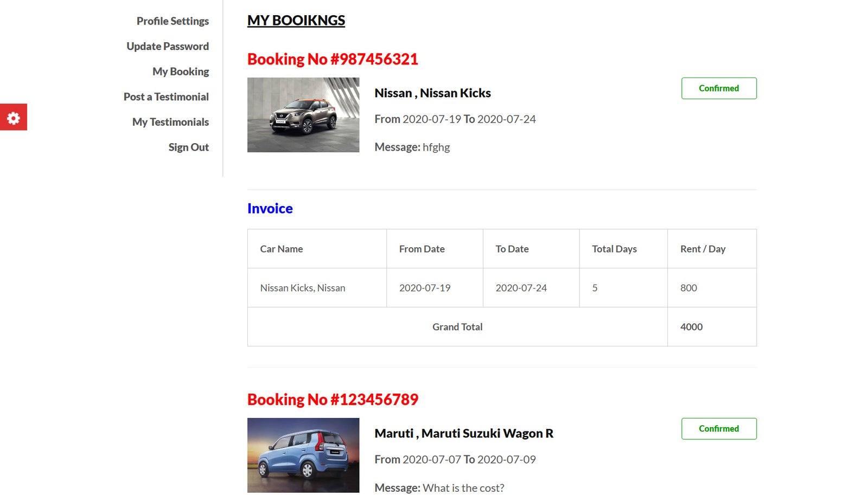868x495 pixels.
Task: Go to Update Password
Action: click(x=168, y=46)
